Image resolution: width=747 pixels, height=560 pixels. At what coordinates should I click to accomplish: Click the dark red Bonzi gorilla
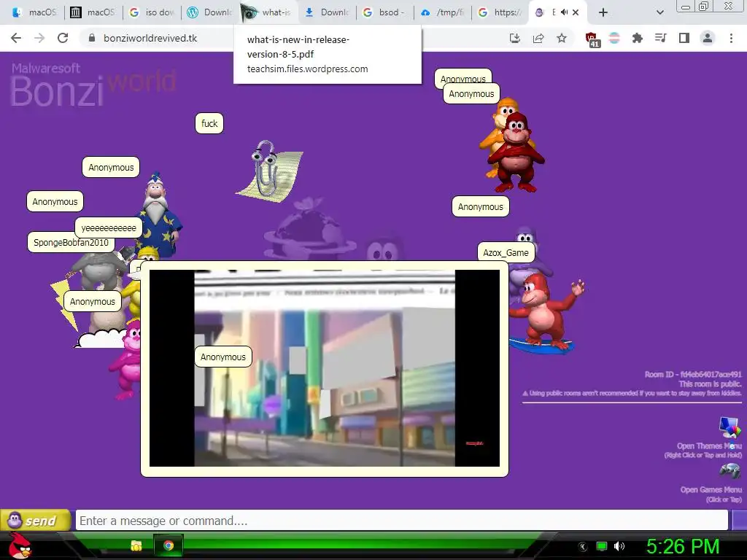click(x=516, y=153)
